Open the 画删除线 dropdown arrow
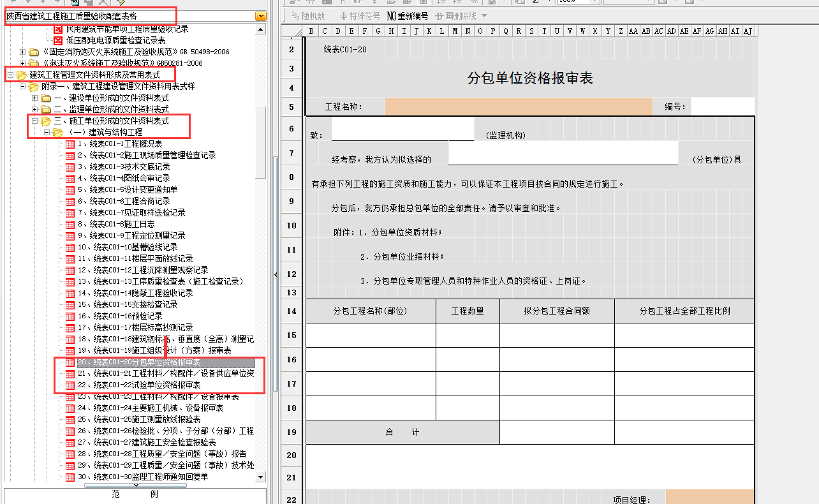Viewport: 819px width, 504px height. tap(484, 16)
